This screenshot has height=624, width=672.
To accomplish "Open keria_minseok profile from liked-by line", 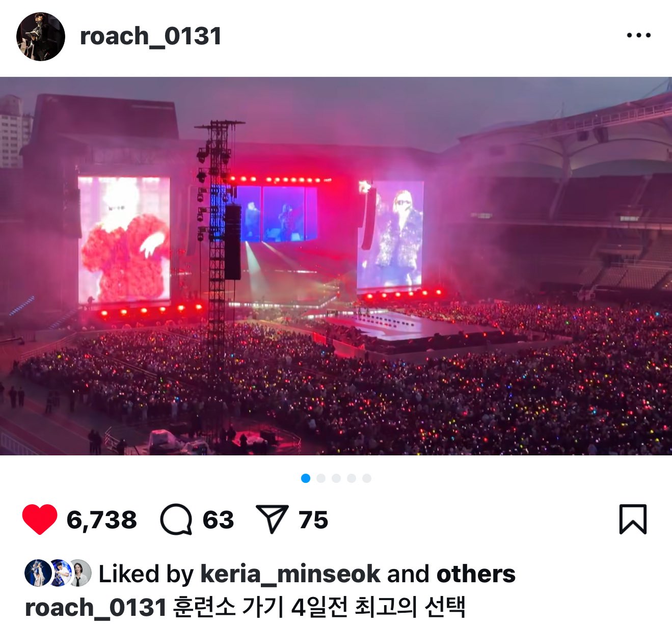I will point(290,574).
